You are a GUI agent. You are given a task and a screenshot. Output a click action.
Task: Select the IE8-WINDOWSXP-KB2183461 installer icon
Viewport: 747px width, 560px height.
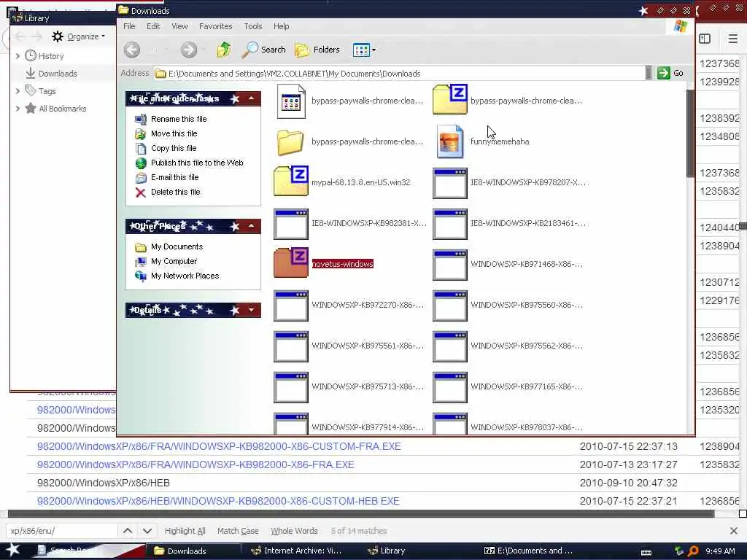click(x=450, y=225)
